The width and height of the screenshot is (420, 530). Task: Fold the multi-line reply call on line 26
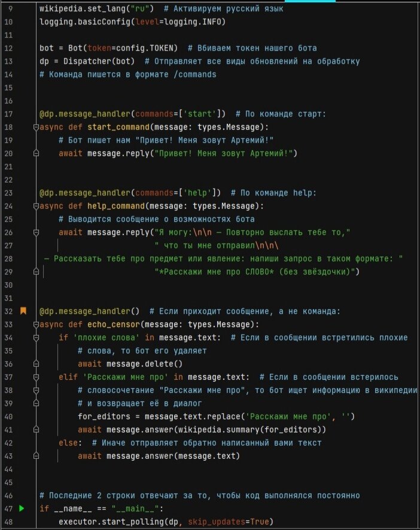click(36, 233)
